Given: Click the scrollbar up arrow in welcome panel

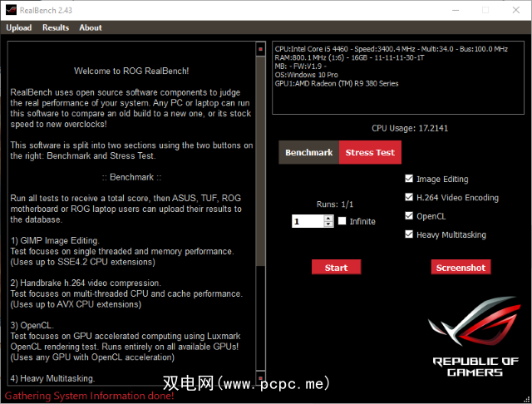Looking at the screenshot, I should pos(260,49).
